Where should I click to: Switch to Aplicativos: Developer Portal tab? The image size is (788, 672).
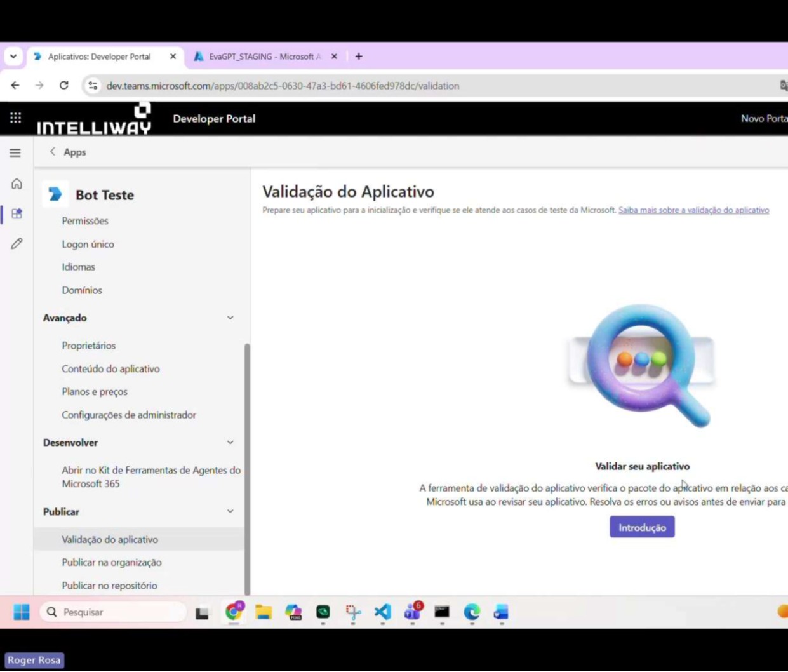point(99,57)
